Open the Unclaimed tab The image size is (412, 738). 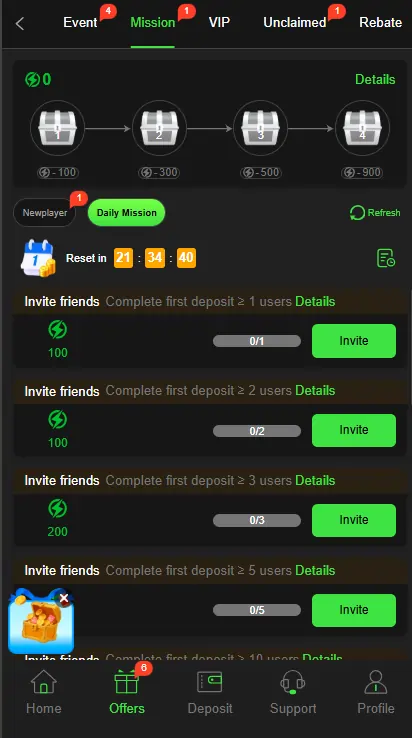point(295,22)
